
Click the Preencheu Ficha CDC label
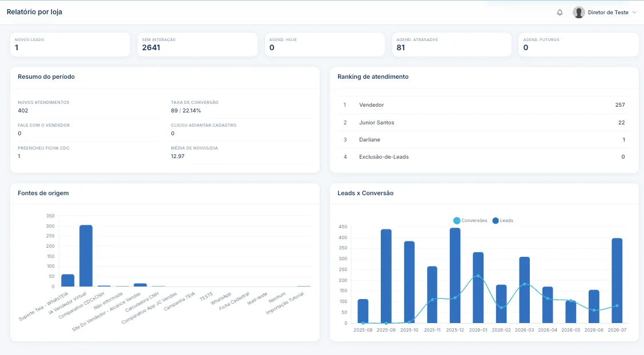tap(43, 148)
